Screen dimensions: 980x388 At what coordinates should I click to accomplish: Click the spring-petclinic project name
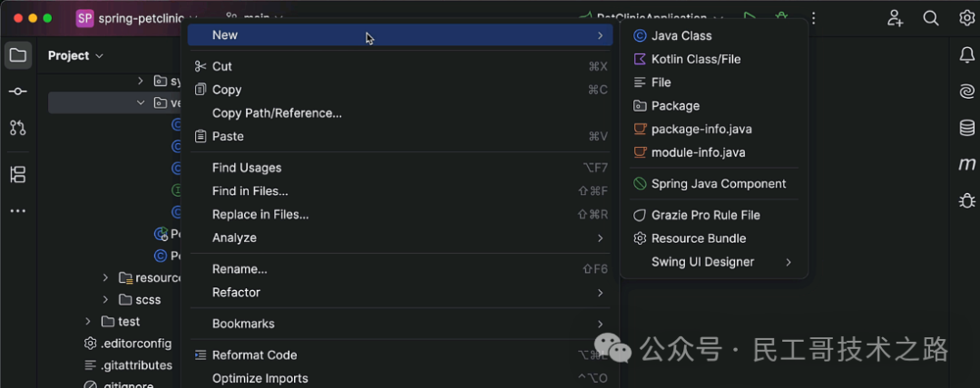coord(141,18)
